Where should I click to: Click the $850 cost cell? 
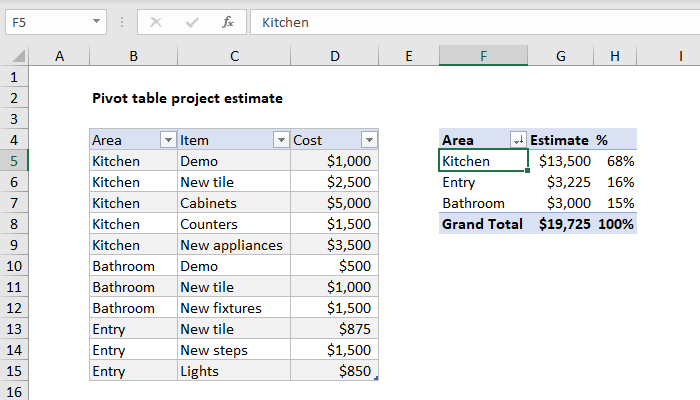tap(334, 371)
